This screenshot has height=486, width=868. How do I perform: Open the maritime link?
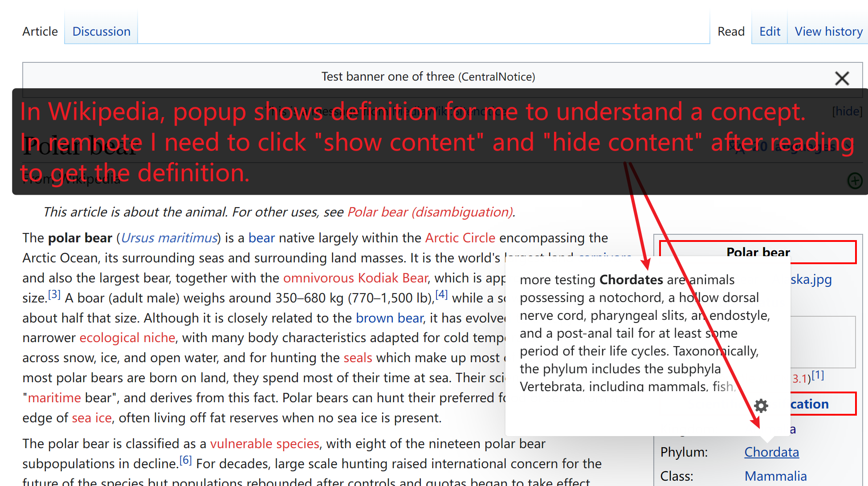(54, 398)
